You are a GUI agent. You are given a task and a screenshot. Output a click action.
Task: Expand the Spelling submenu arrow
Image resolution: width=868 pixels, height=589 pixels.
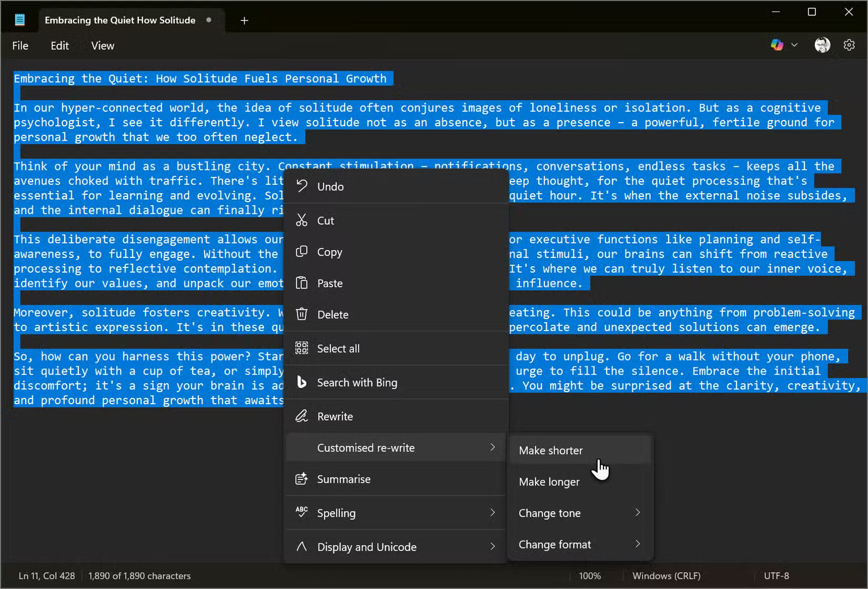pyautogui.click(x=492, y=513)
